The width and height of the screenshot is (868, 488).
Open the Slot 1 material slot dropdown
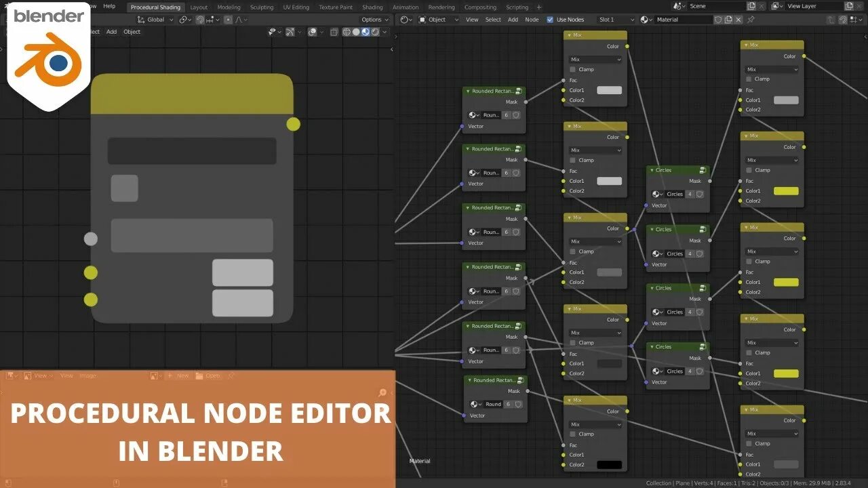[x=616, y=20]
